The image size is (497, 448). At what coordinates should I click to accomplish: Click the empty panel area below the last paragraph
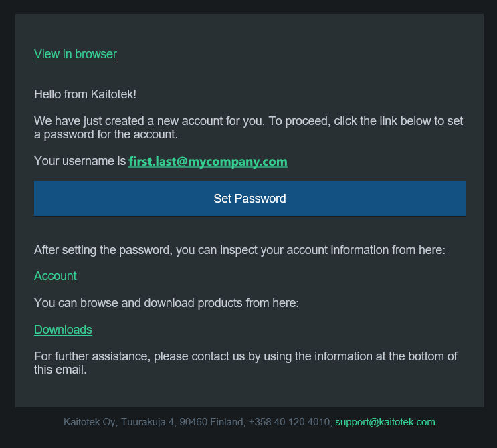click(250, 392)
